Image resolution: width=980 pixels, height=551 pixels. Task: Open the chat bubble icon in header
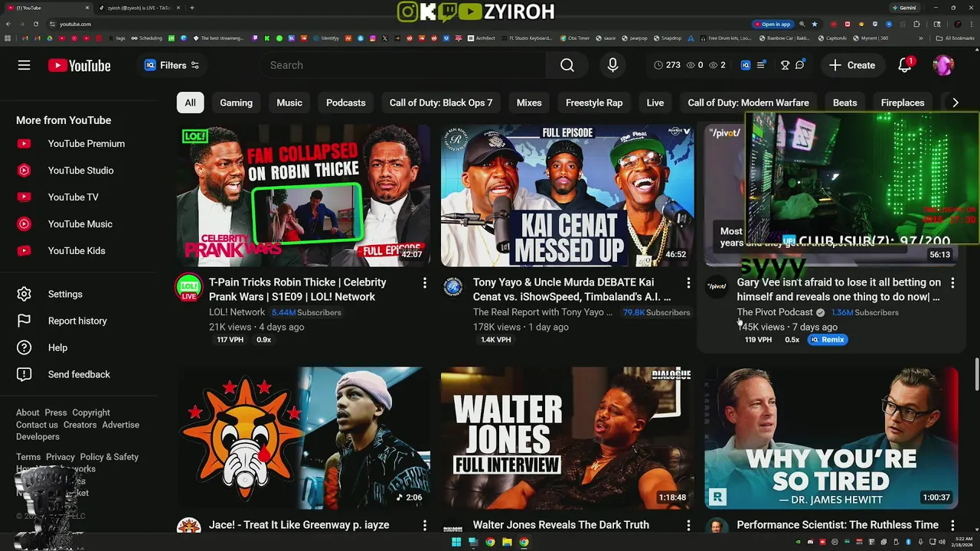point(799,65)
